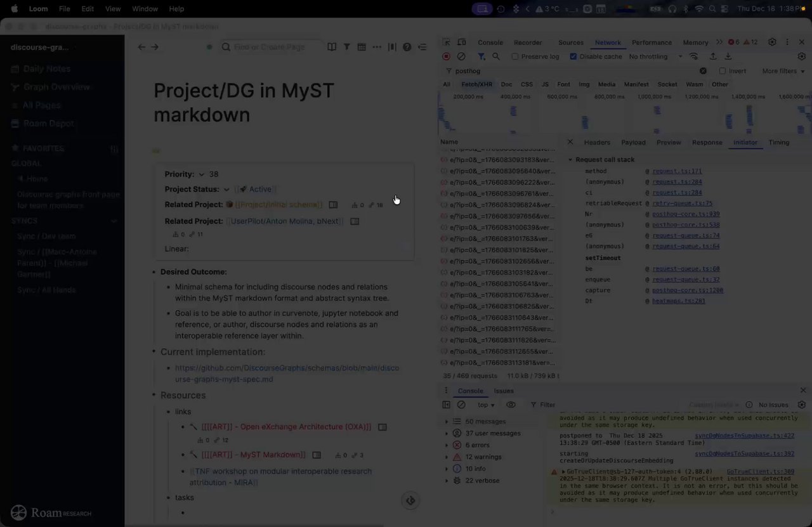Open console settings gear icon
This screenshot has height=527, width=812.
(802, 405)
